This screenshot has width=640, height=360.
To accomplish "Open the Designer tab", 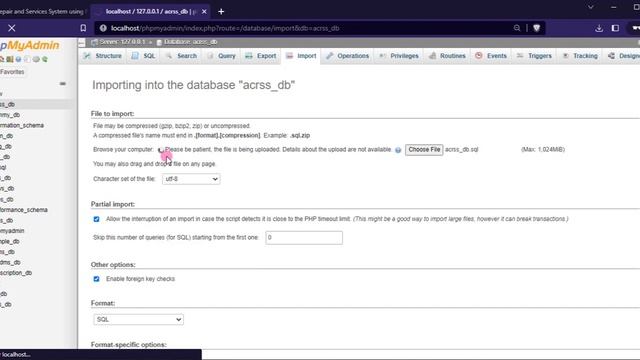I will point(623,56).
